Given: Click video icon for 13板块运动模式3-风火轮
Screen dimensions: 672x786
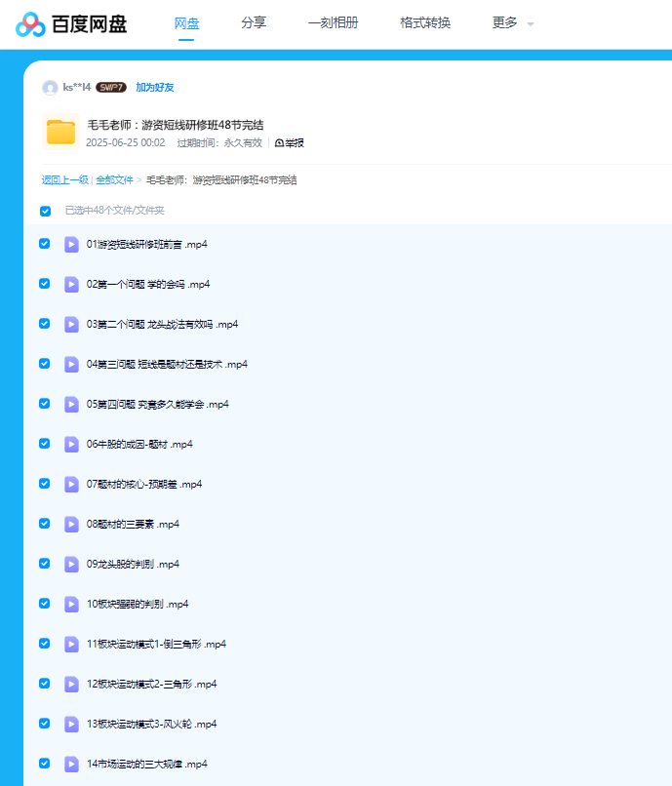Looking at the screenshot, I should click(x=71, y=724).
